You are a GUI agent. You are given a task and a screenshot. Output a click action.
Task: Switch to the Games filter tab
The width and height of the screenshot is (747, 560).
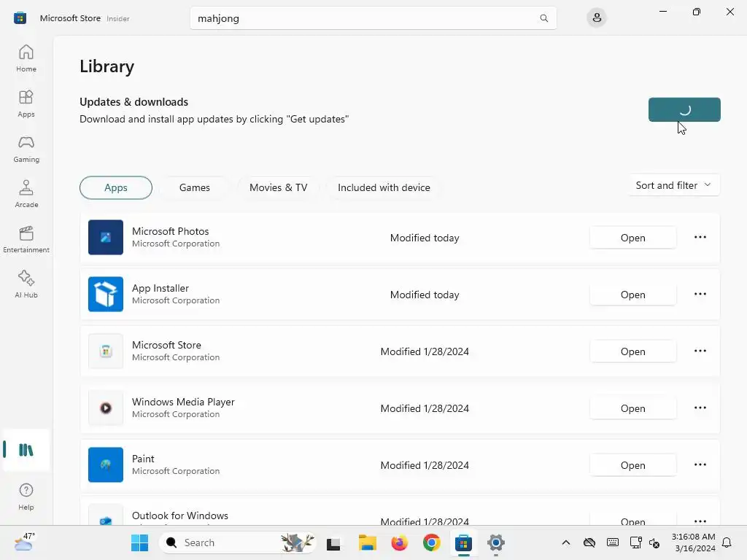[194, 187]
